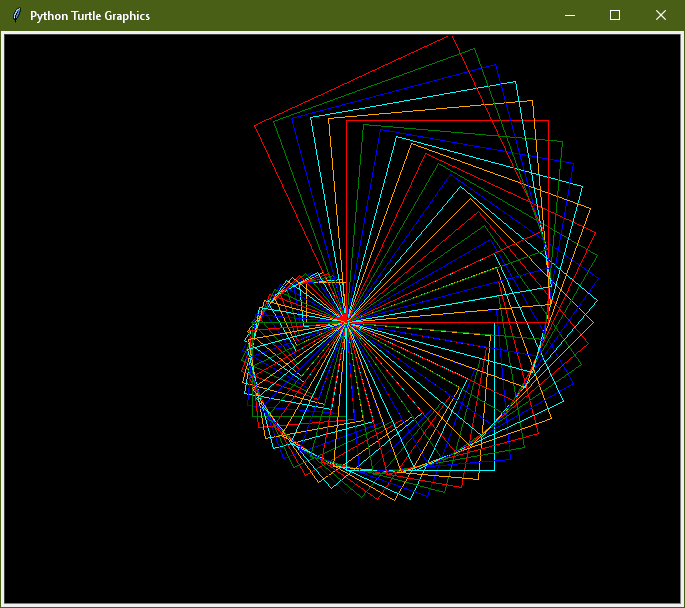685x608 pixels.
Task: Click the bottom end of the vertical cyan line below center
Action: [x=346, y=469]
